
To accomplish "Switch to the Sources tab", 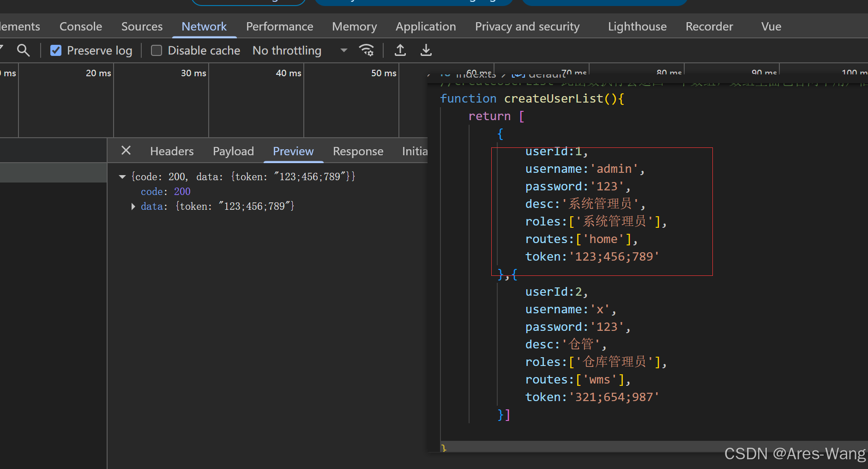I will pyautogui.click(x=142, y=26).
